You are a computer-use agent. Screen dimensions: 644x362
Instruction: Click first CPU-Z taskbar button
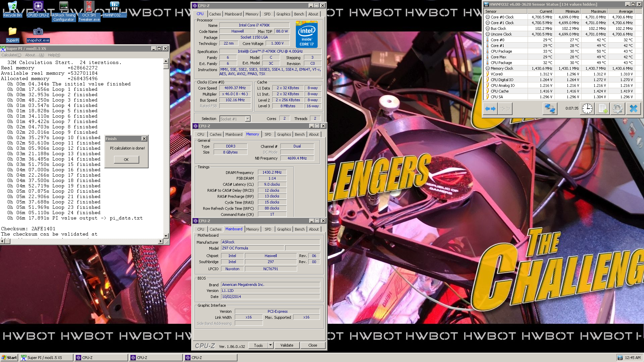click(101, 358)
